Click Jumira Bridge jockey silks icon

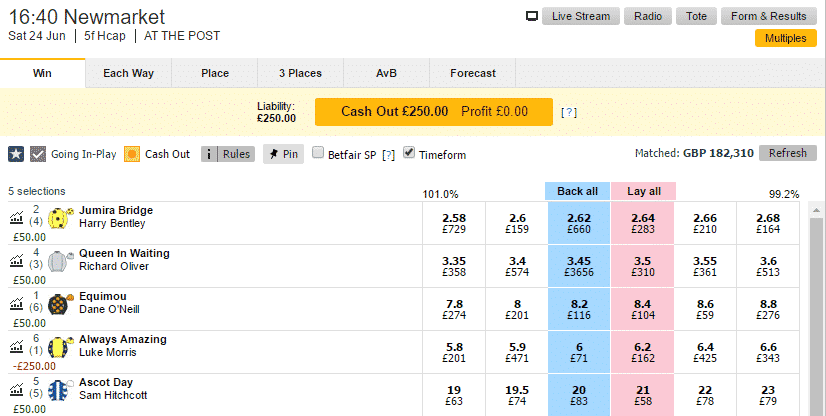pos(61,218)
